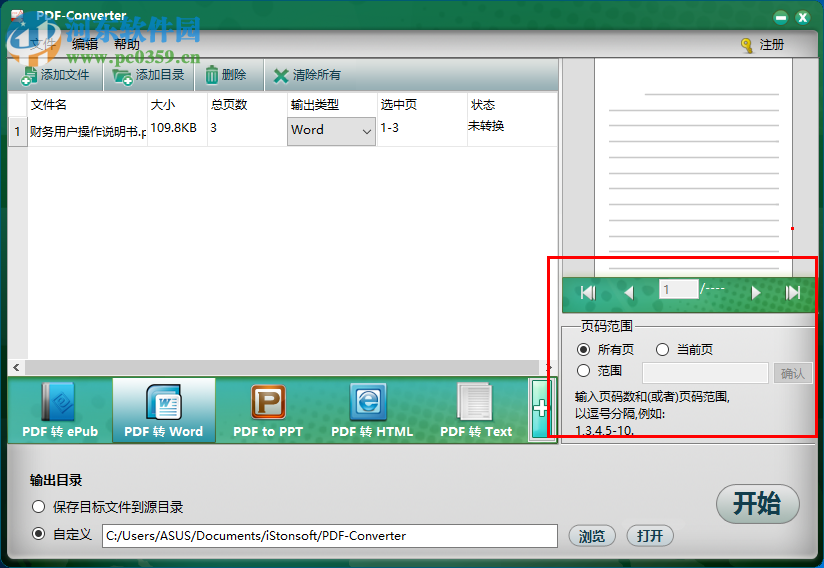Click 清除所有 to clear all files
Screen dimensions: 824x568
pos(307,76)
